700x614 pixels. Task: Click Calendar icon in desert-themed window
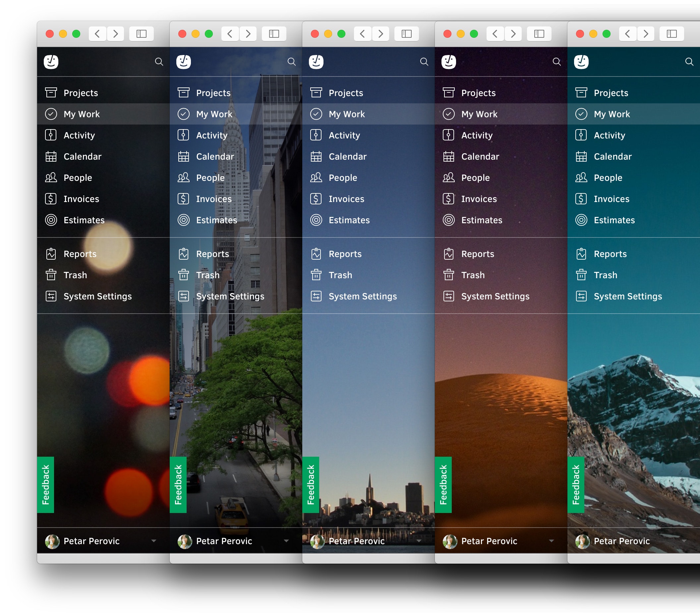click(x=449, y=156)
